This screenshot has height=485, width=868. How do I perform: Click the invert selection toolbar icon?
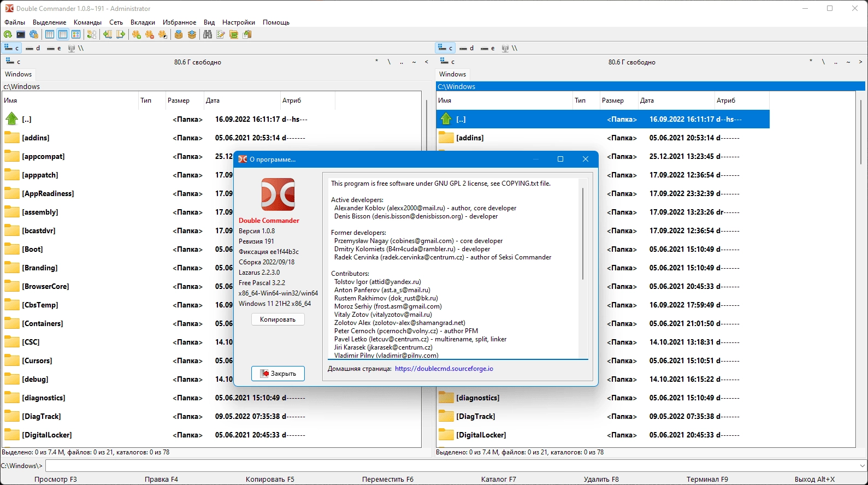(163, 34)
